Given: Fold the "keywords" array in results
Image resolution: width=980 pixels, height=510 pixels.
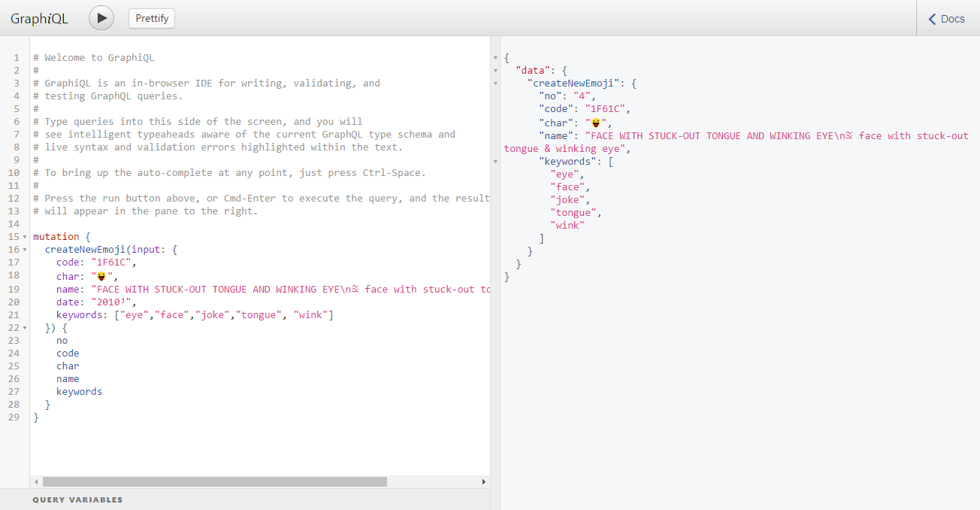Looking at the screenshot, I should point(495,162).
